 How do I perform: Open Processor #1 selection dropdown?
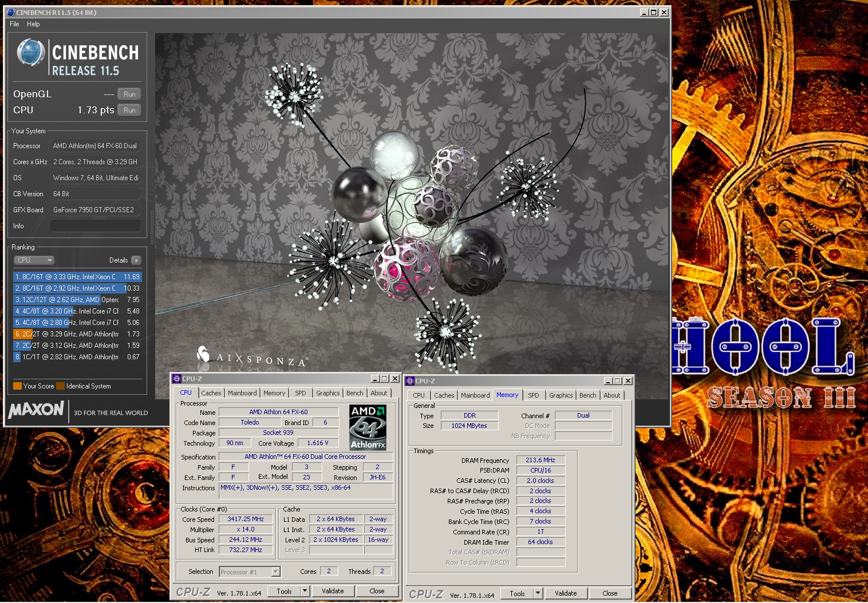tap(250, 572)
